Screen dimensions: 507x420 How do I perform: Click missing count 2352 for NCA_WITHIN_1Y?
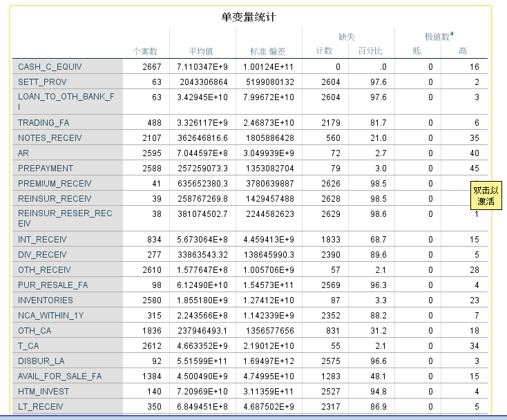tap(331, 315)
